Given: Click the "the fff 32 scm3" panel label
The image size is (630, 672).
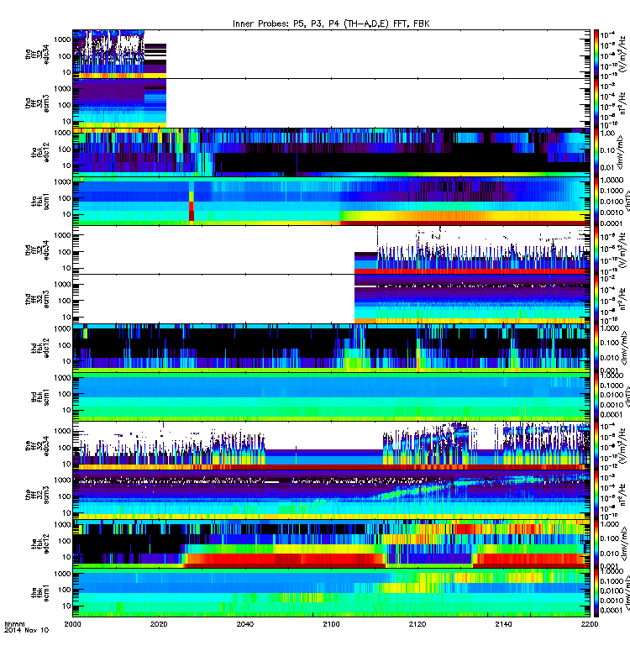Looking at the screenshot, I should [x=37, y=495].
